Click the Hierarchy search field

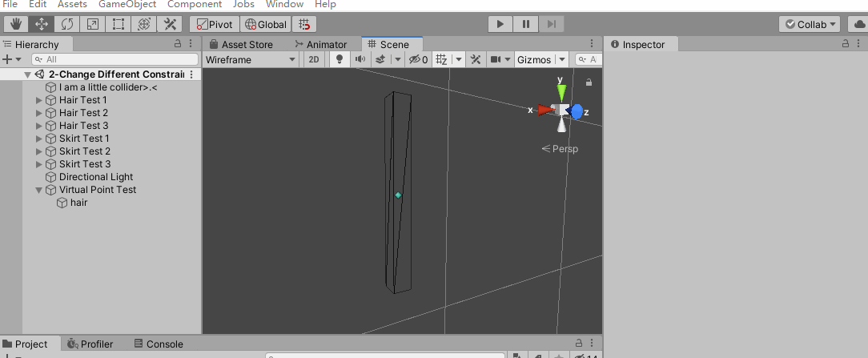click(x=115, y=59)
